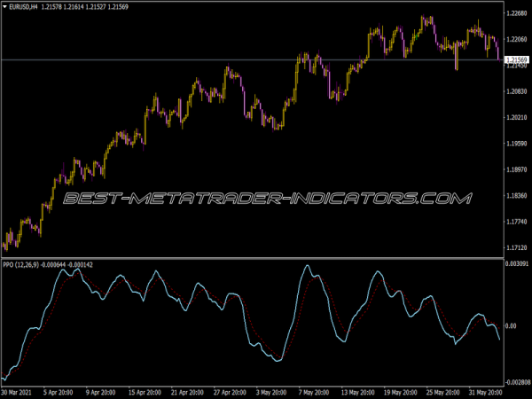The image size is (532, 399).
Task: Click the current price tag 1.21569
Action: [x=516, y=59]
